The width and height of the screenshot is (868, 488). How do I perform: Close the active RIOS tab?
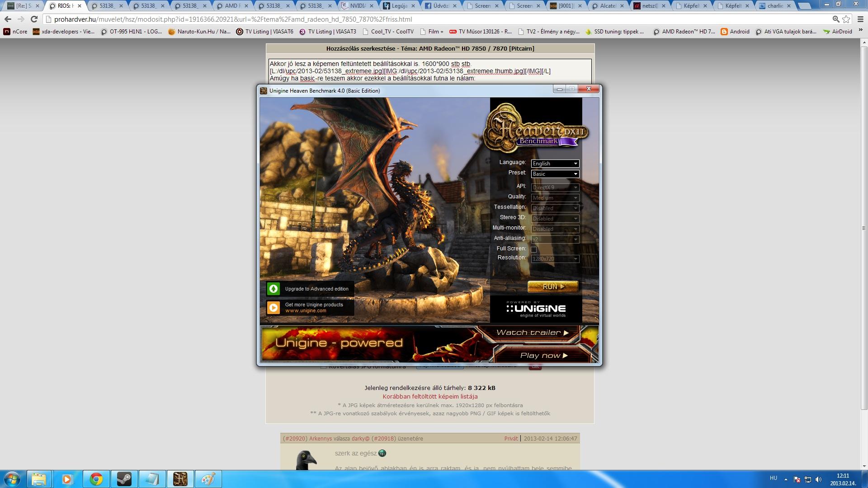pyautogui.click(x=79, y=6)
